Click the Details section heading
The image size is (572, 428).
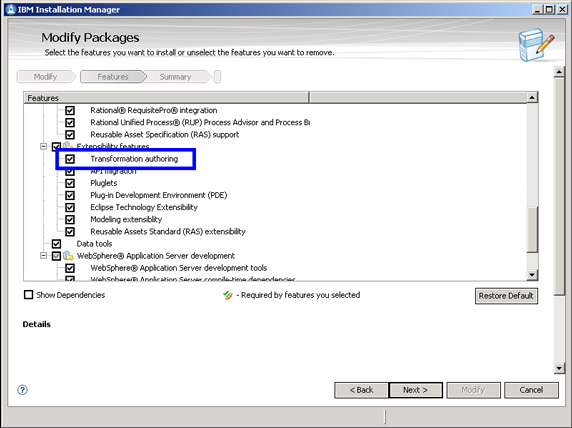click(36, 324)
